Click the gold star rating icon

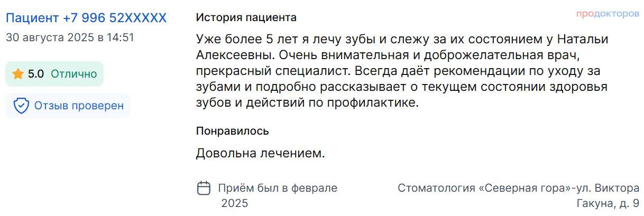[18, 74]
